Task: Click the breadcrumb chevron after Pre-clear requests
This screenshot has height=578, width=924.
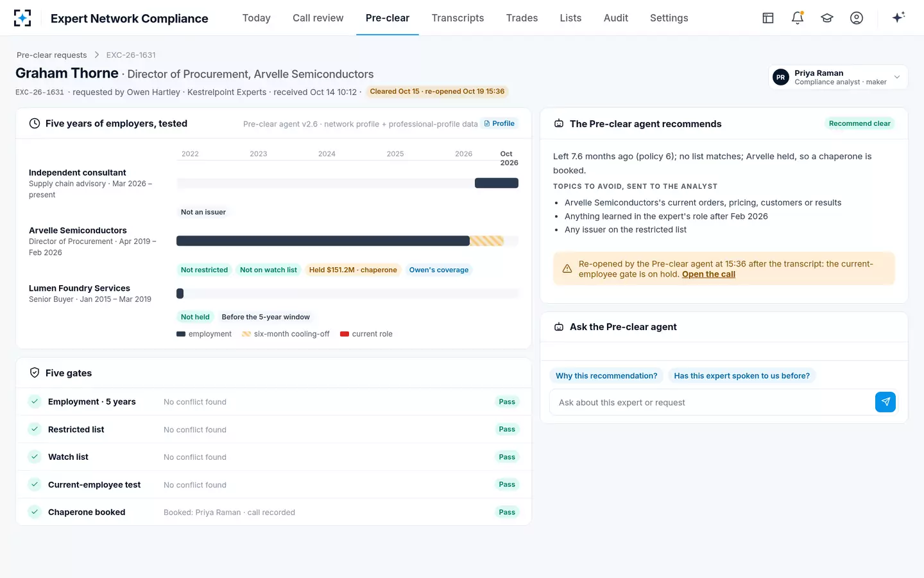Action: (97, 55)
